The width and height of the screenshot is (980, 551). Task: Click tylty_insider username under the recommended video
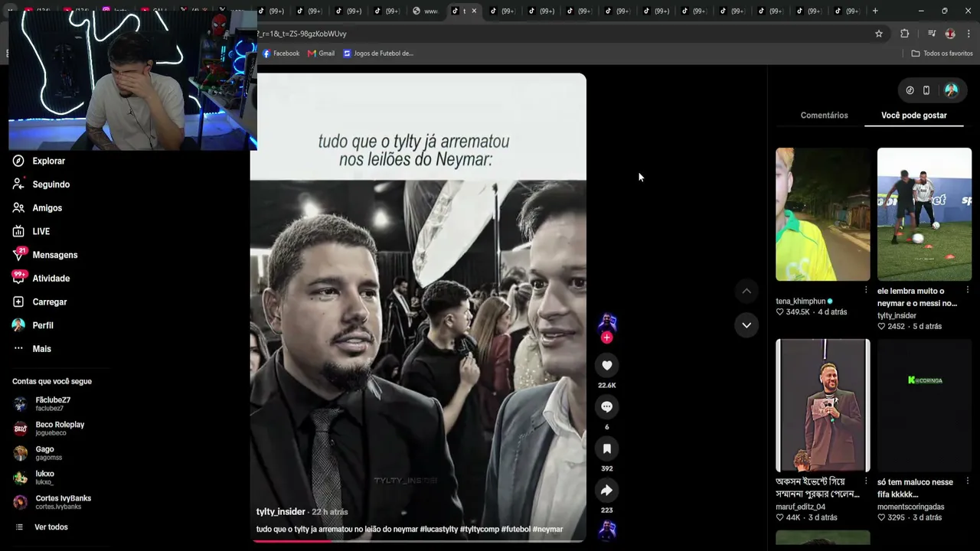coord(897,315)
